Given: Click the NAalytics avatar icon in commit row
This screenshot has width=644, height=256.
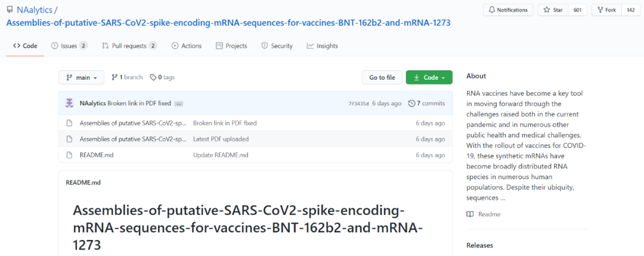Looking at the screenshot, I should pyautogui.click(x=69, y=103).
